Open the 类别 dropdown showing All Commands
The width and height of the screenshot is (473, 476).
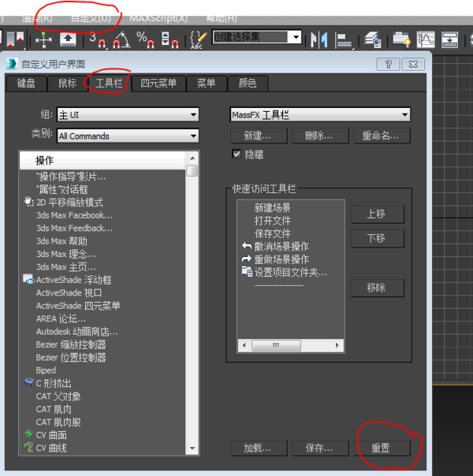[128, 136]
